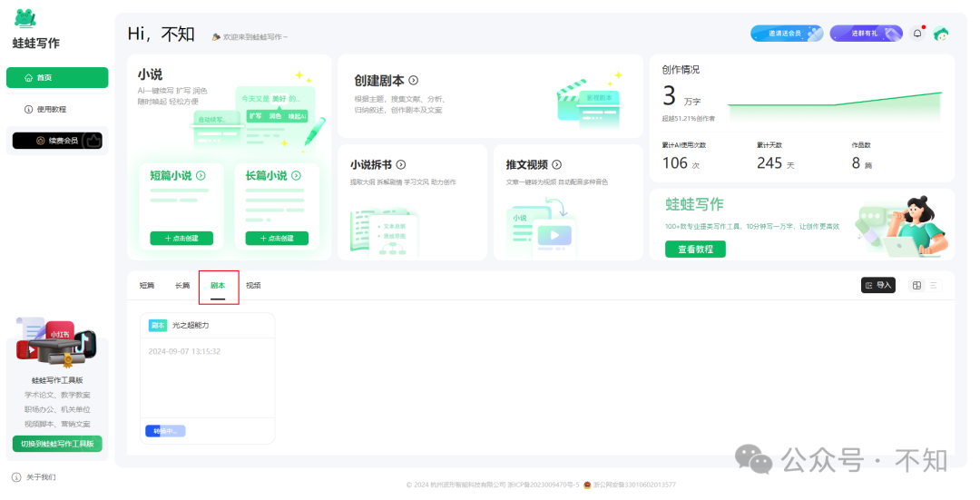Click the 剧本 tag on 光之超能力 card
The image size is (980, 500).
pyautogui.click(x=158, y=326)
